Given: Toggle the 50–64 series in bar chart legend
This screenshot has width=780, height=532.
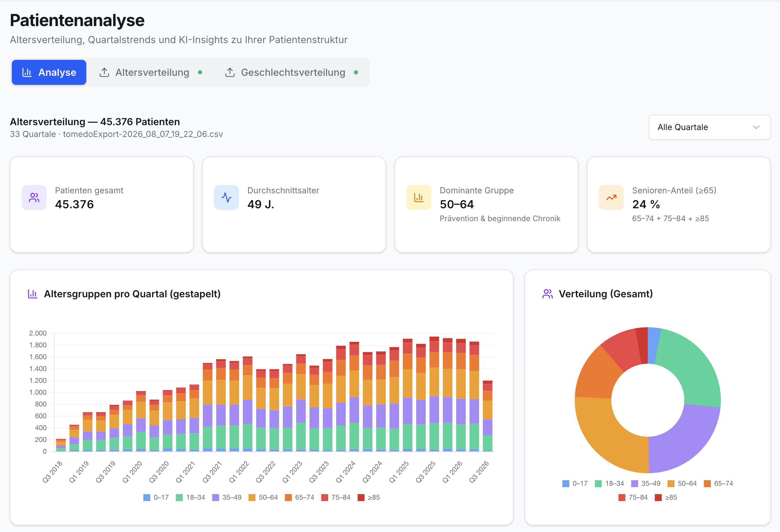Looking at the screenshot, I should (x=263, y=497).
